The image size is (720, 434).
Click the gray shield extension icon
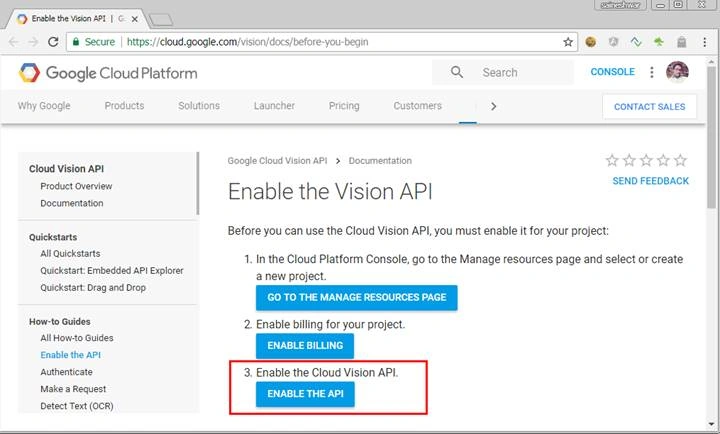(613, 42)
